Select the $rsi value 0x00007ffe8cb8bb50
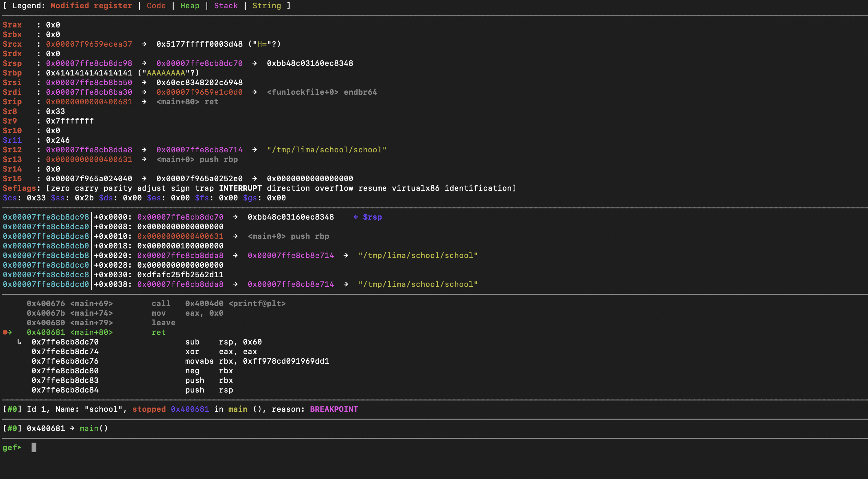 click(x=89, y=83)
